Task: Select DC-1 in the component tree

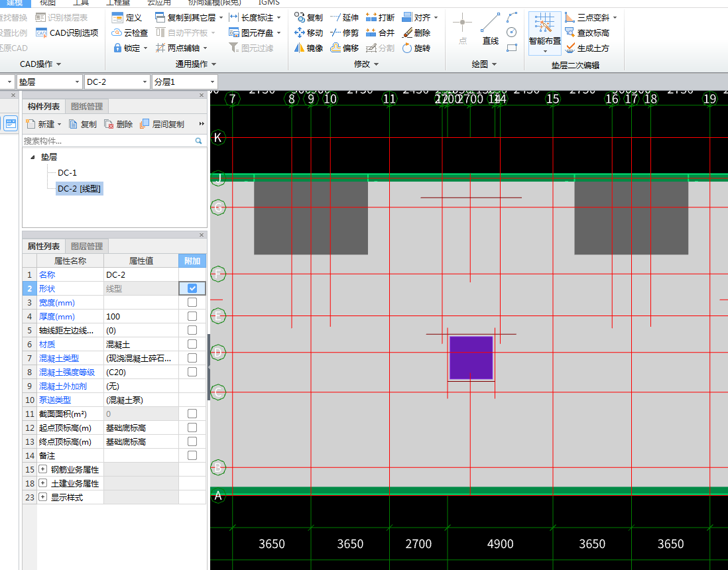Action: pyautogui.click(x=68, y=173)
